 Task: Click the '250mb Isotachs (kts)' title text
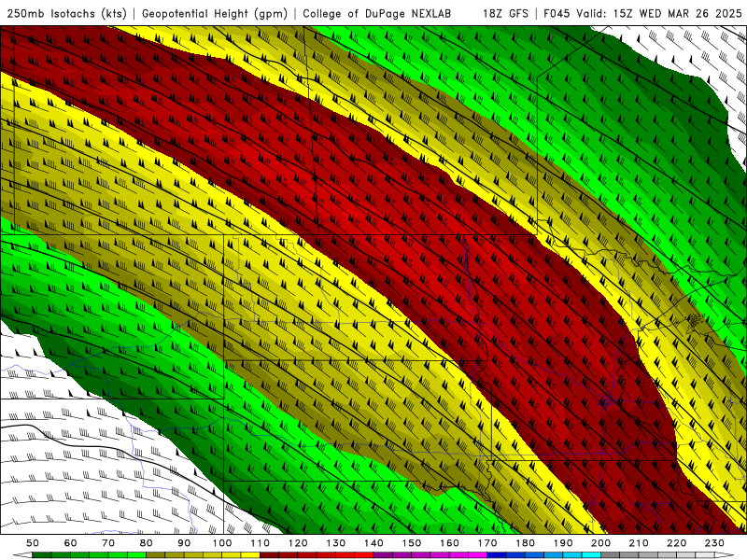coord(66,14)
